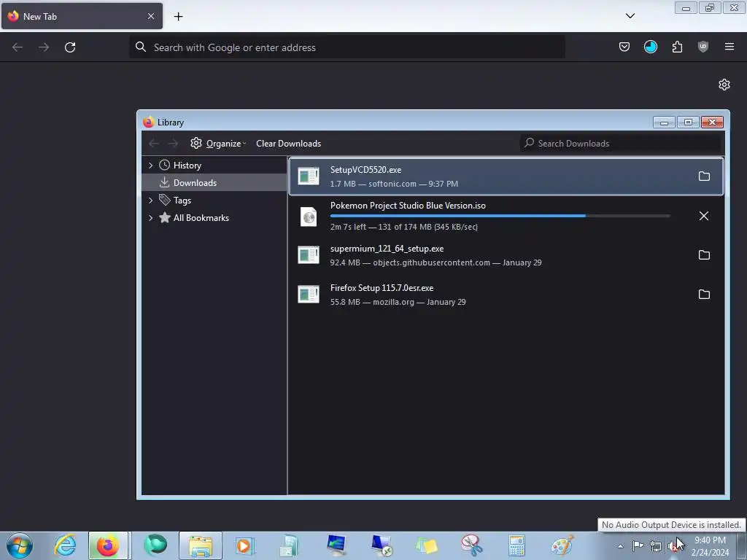Select All Bookmarks in the Library sidebar
This screenshot has width=747, height=560.
[x=214, y=217]
